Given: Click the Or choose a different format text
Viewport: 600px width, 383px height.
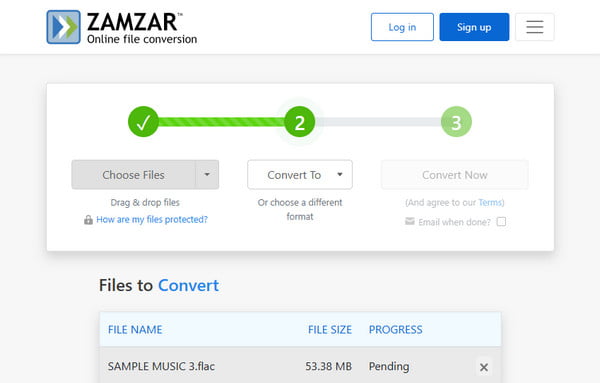Looking at the screenshot, I should (300, 209).
